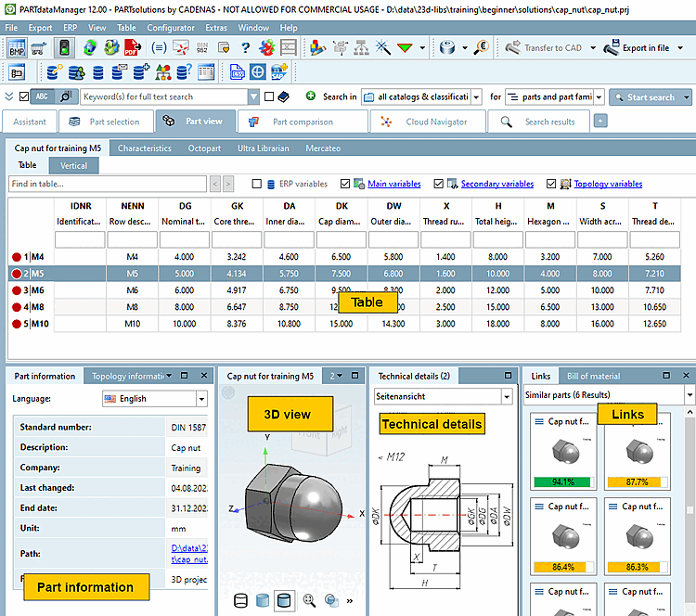Click the search magnifier icon beside ABC
Image resolution: width=696 pixels, height=616 pixels.
[65, 96]
